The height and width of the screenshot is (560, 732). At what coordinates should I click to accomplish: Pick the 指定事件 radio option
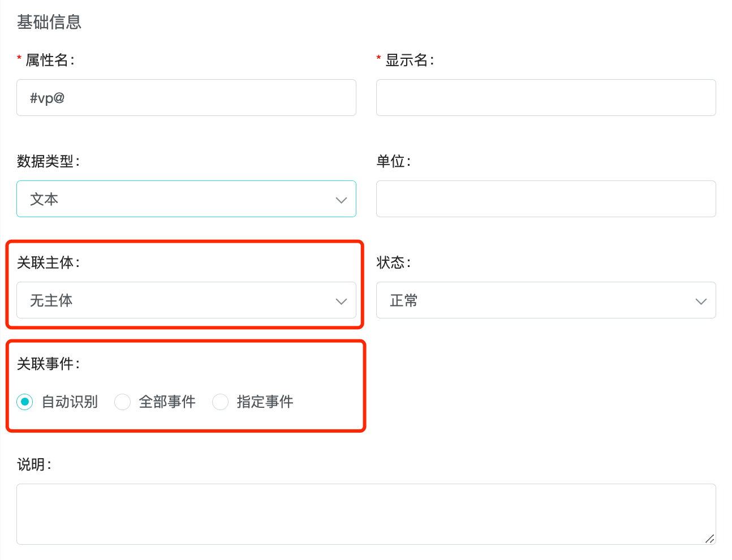coord(220,402)
